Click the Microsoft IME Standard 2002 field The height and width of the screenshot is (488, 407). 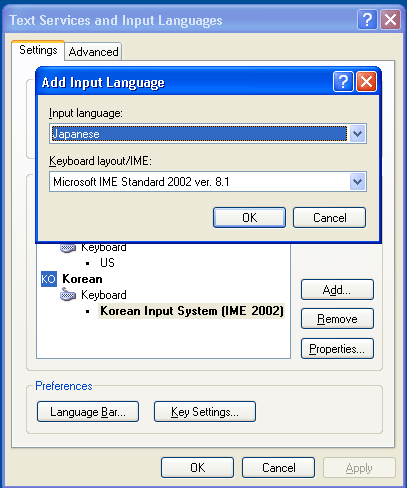coord(208,182)
